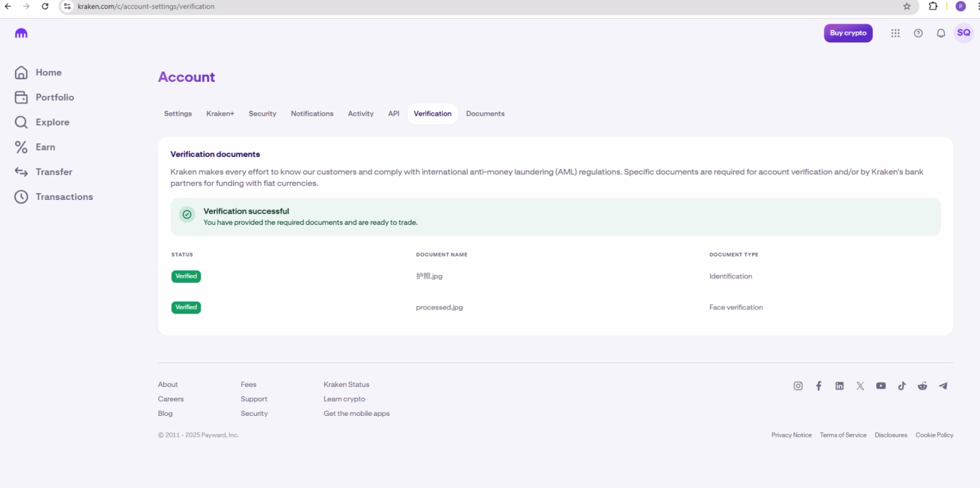
Task: Open the SQ profile avatar menu
Action: coord(963,33)
